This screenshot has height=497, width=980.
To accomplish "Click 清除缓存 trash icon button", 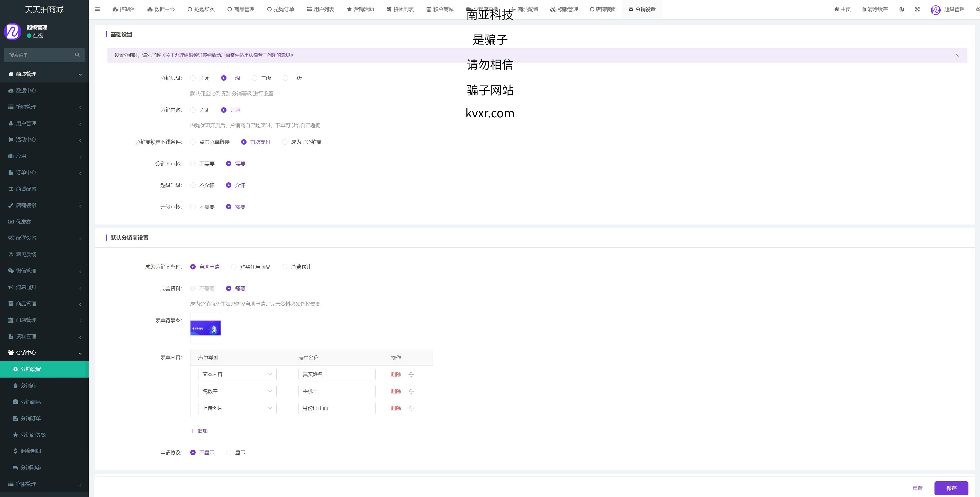I will click(875, 9).
